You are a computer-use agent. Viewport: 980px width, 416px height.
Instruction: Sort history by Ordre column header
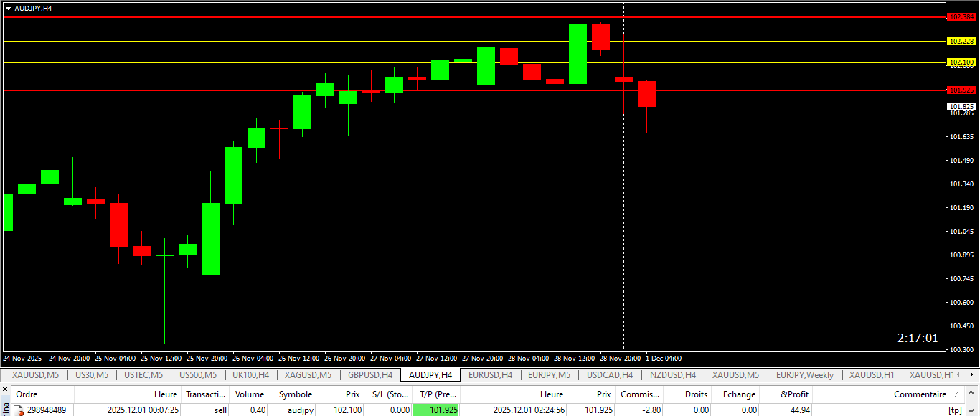coord(43,394)
